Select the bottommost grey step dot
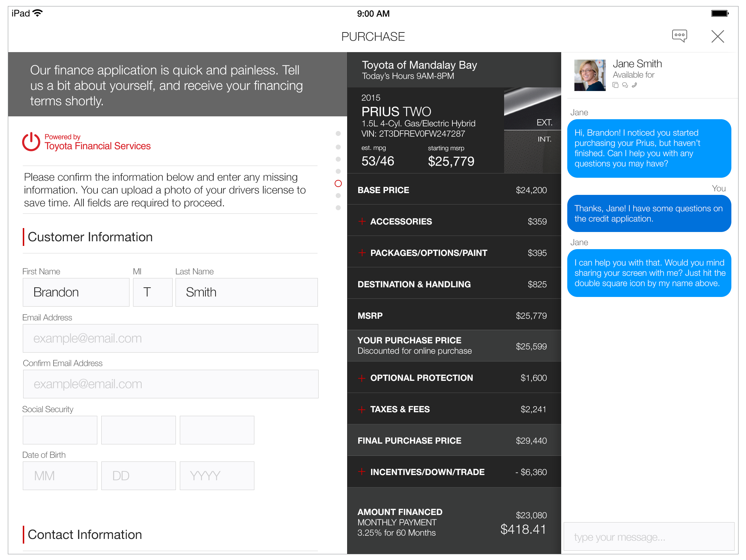 tap(338, 208)
